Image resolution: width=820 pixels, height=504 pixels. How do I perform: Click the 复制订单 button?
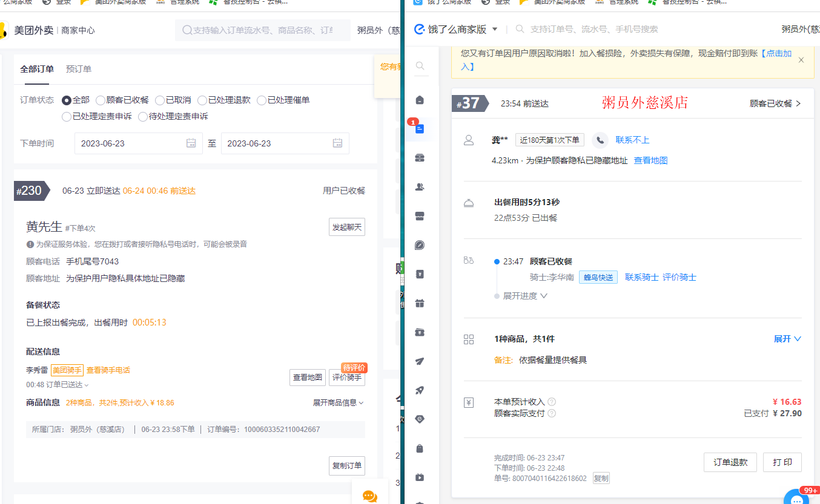click(x=347, y=465)
